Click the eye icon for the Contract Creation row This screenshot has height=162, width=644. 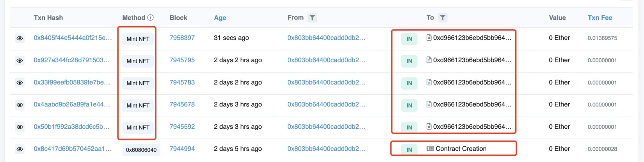[20, 149]
